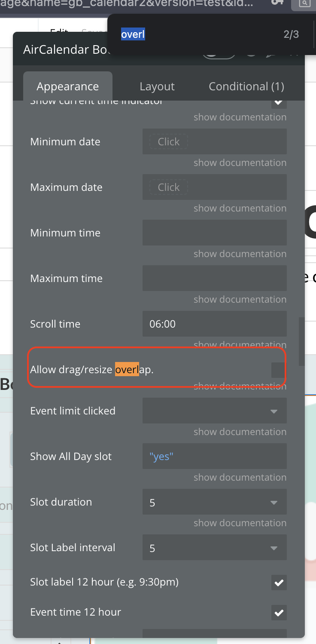316x644 pixels.
Task: Open the Conditional (1) tab
Action: [x=246, y=86]
